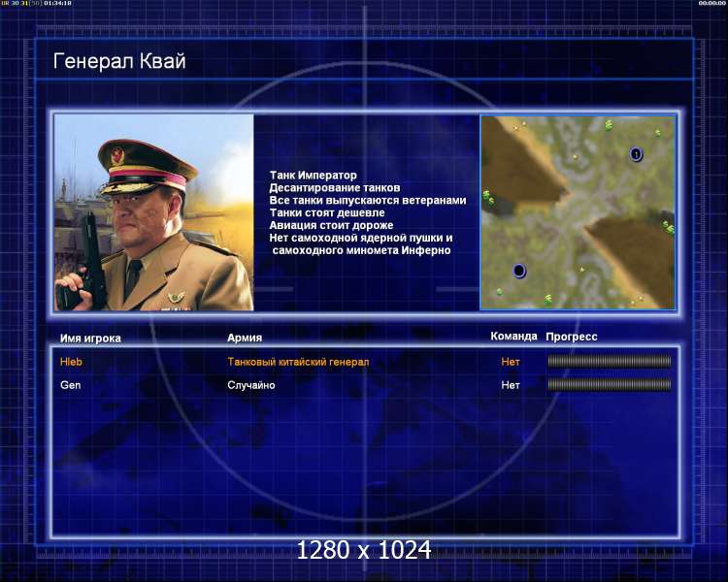The height and width of the screenshot is (582, 728).
Task: Click the map preview thumbnail
Action: coord(578,212)
